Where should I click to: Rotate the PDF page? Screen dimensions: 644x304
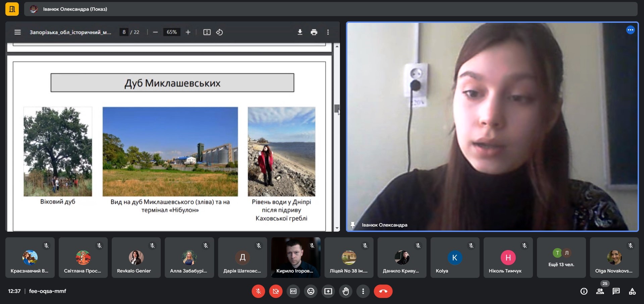219,32
